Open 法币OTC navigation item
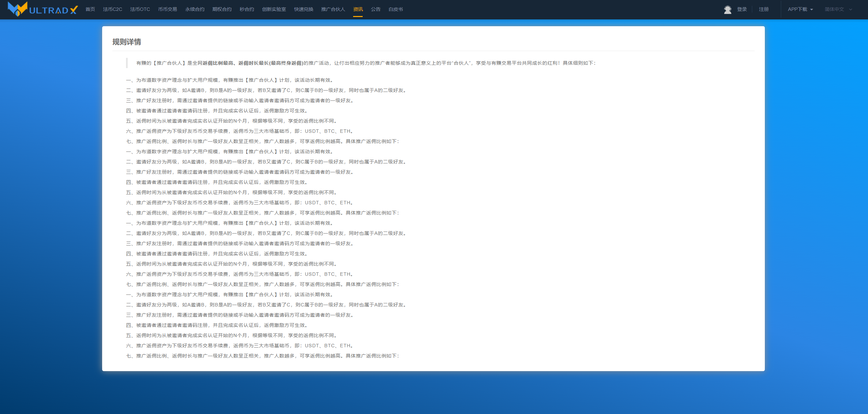 pyautogui.click(x=140, y=9)
